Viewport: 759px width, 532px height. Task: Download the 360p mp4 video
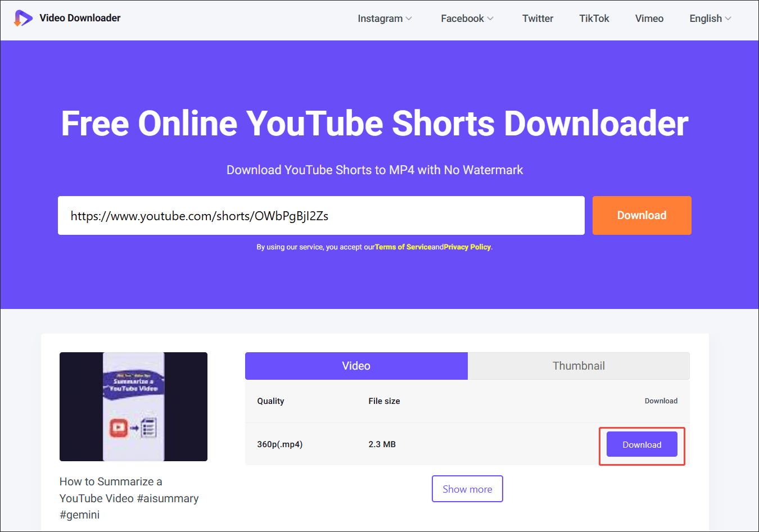pyautogui.click(x=642, y=444)
